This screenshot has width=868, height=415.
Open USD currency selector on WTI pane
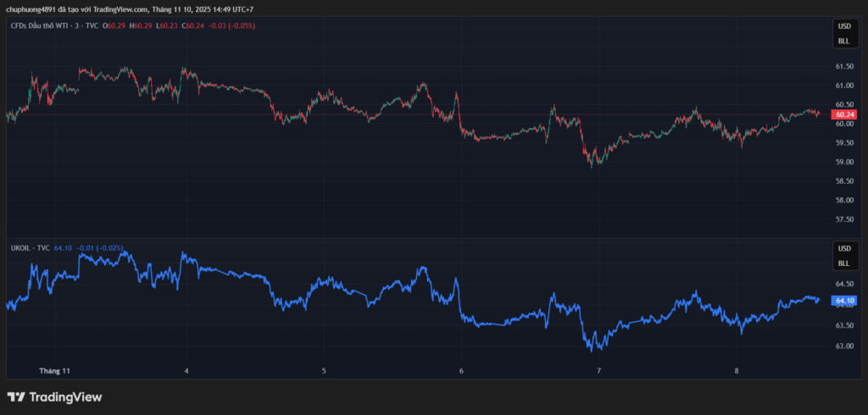843,27
